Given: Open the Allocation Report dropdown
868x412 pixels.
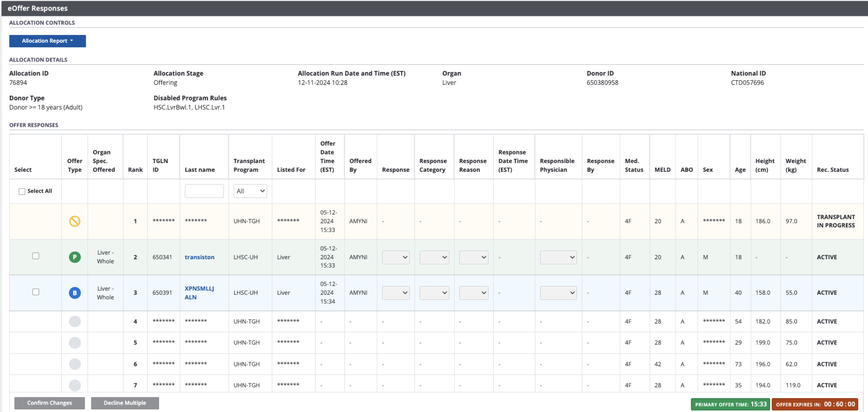Looking at the screenshot, I should click(x=48, y=41).
